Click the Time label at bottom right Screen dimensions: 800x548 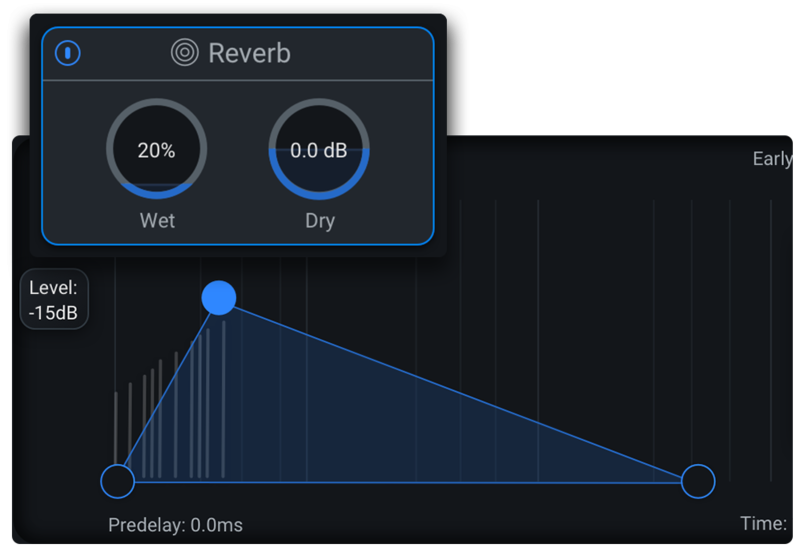coord(764,523)
